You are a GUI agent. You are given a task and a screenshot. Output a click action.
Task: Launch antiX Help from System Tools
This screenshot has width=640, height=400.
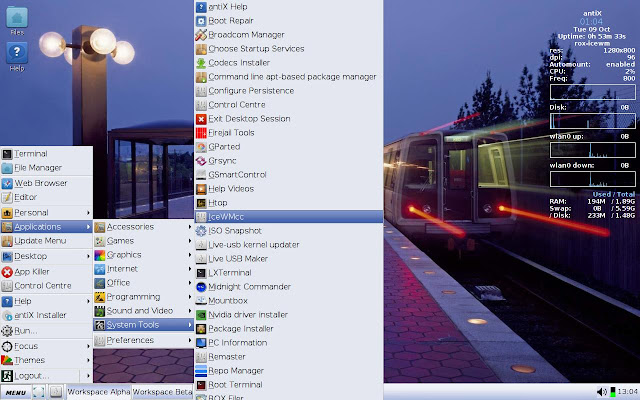(x=289, y=7)
